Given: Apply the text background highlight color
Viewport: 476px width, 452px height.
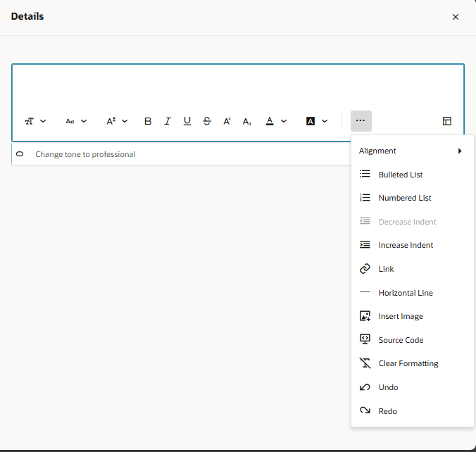Looking at the screenshot, I should (311, 121).
